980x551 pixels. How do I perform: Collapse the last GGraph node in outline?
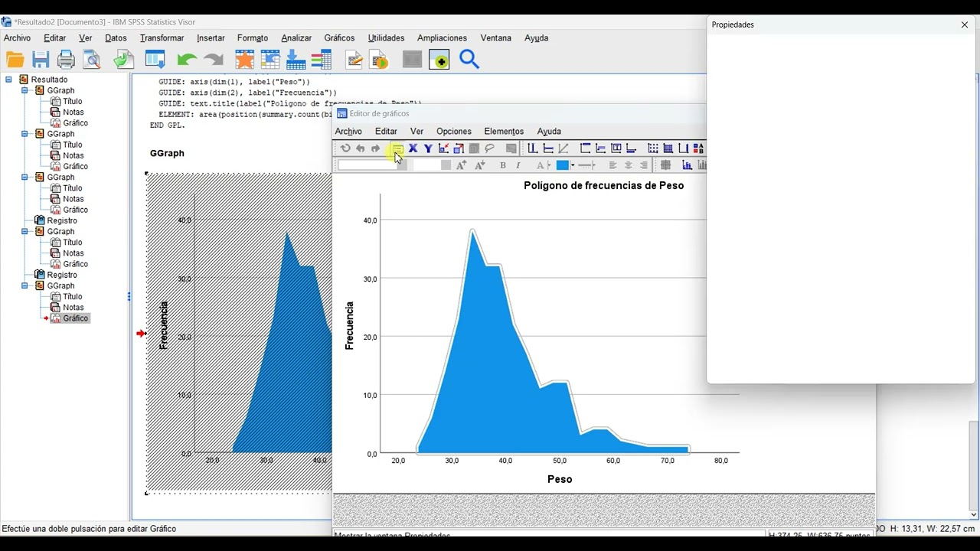[x=24, y=285]
